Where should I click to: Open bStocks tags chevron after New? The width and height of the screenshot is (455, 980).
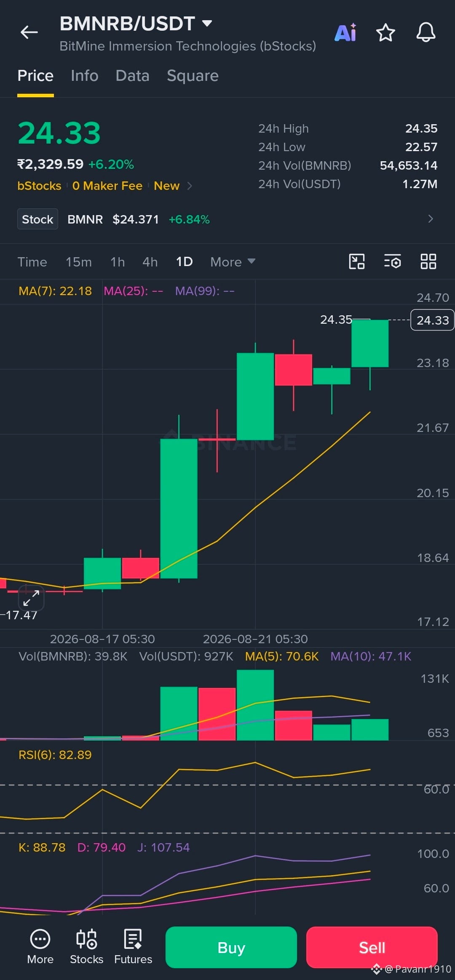pos(190,186)
